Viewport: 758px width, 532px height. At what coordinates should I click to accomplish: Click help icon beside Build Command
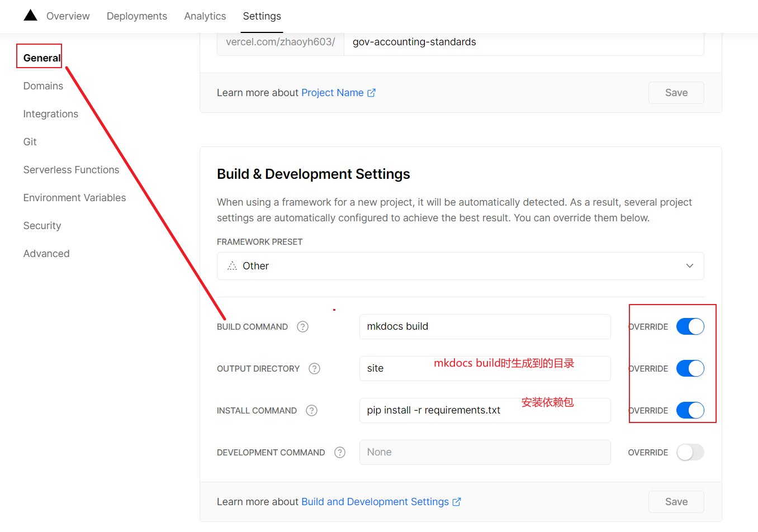point(302,327)
